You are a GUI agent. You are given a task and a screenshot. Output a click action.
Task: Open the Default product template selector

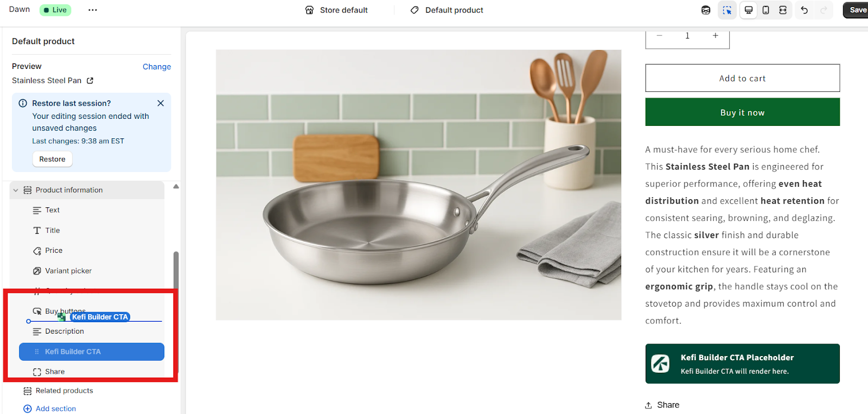446,10
